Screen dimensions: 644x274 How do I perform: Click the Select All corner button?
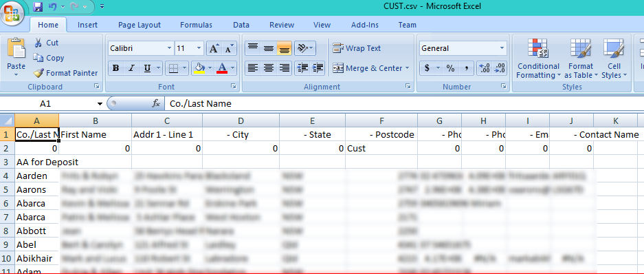8,120
